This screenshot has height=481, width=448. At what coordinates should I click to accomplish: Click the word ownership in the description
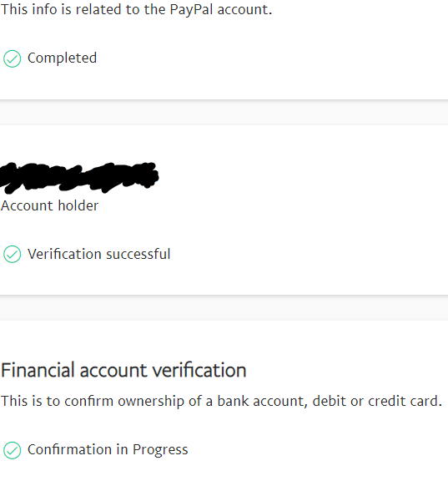(151, 401)
